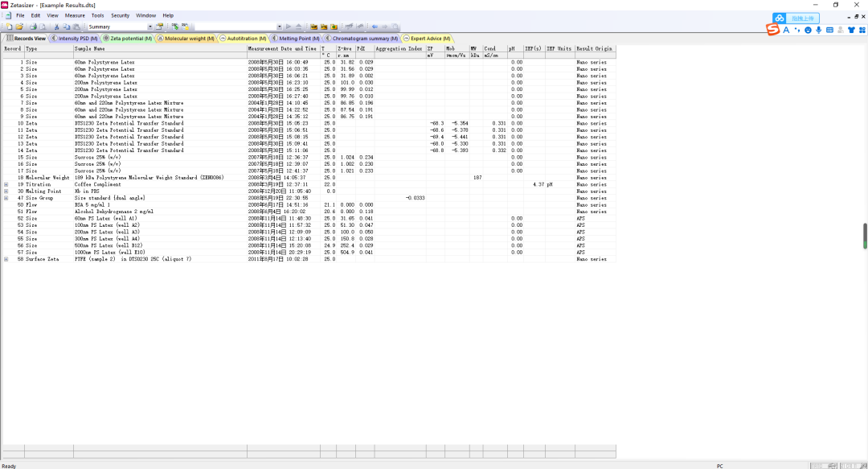Expand record 58 Surface Zeta row
Viewport: 868px width, 469px height.
pyautogui.click(x=6, y=259)
